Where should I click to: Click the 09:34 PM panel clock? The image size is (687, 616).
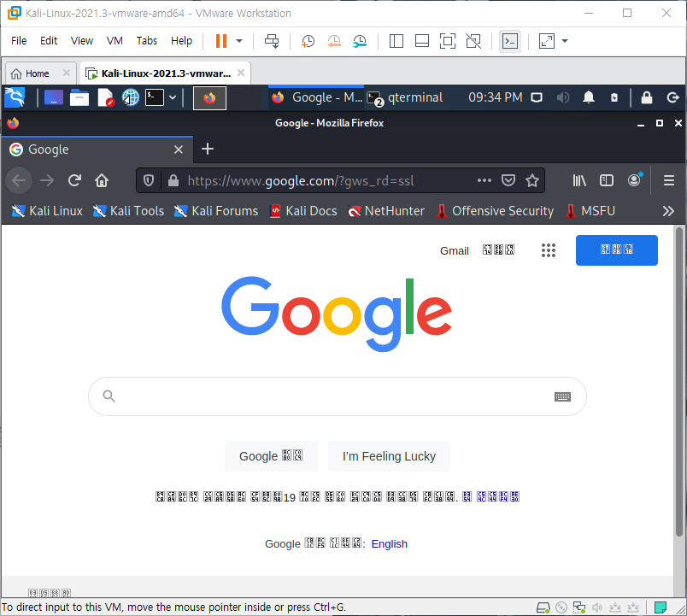pyautogui.click(x=495, y=97)
